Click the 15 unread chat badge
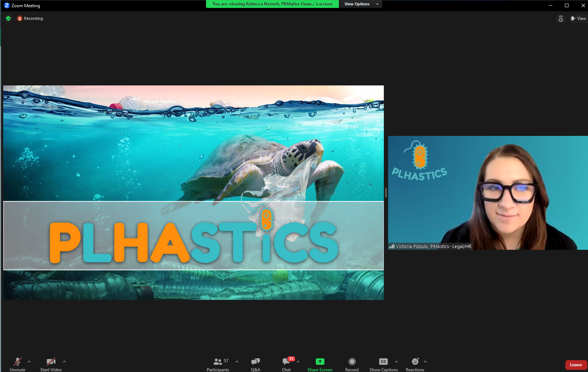This screenshot has height=372, width=588. [291, 359]
